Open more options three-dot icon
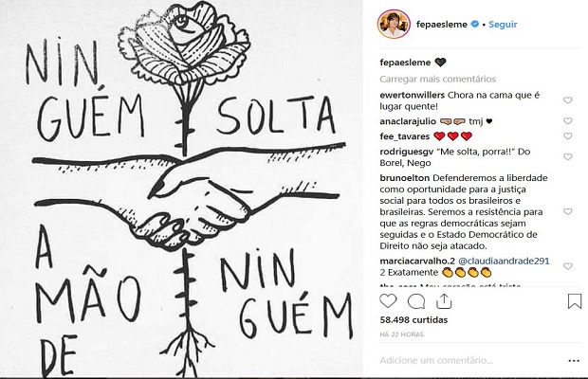Image resolution: width=588 pixels, height=379 pixels. pyautogui.click(x=574, y=361)
